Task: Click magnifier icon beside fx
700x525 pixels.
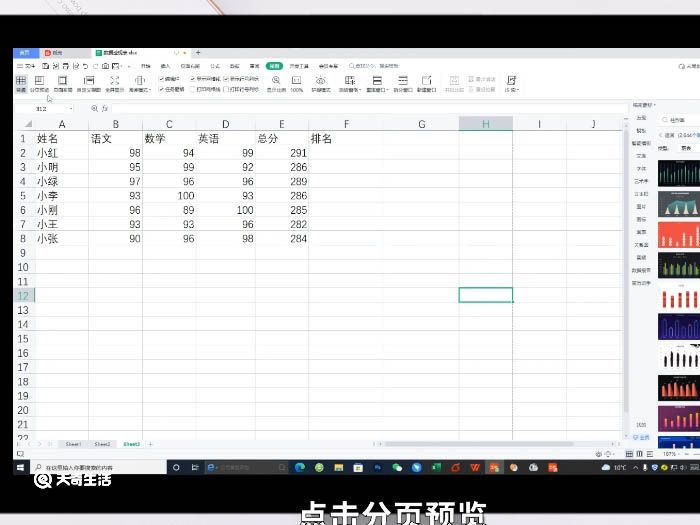Action: (x=94, y=108)
